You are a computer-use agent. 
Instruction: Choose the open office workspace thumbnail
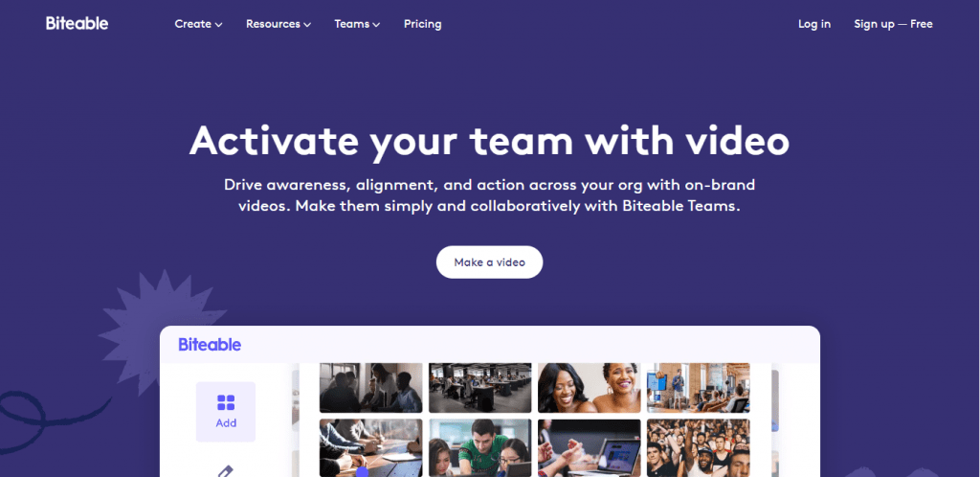click(480, 388)
